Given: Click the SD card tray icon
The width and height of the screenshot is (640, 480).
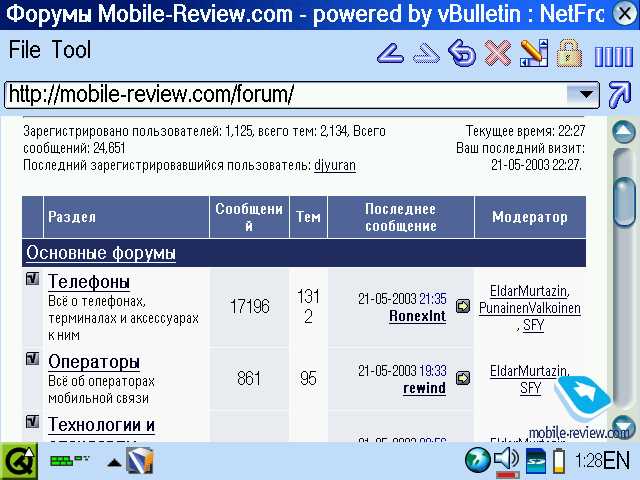Looking at the screenshot, I should coord(535,461).
